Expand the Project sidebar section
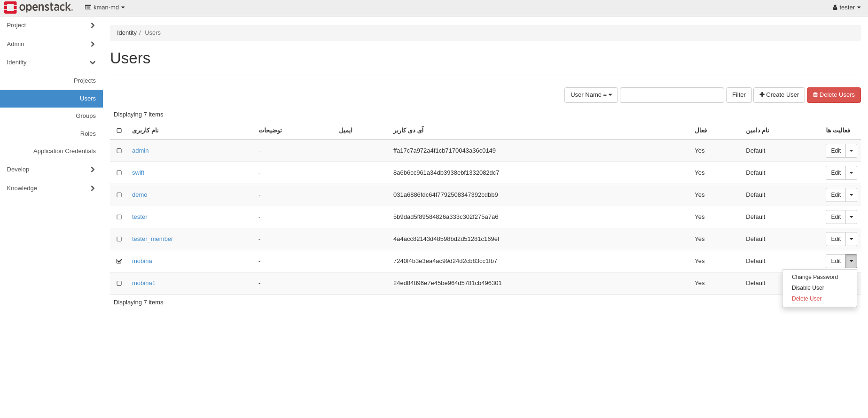 point(51,25)
